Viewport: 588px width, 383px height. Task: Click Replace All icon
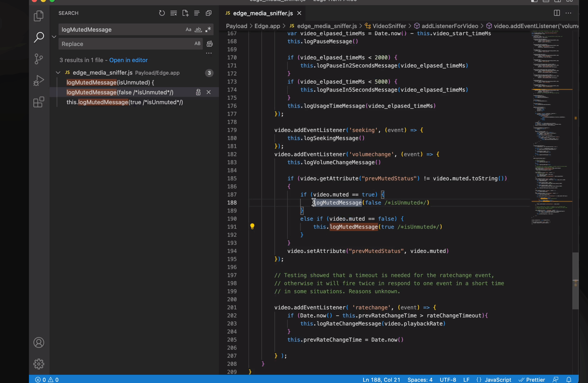click(x=209, y=44)
